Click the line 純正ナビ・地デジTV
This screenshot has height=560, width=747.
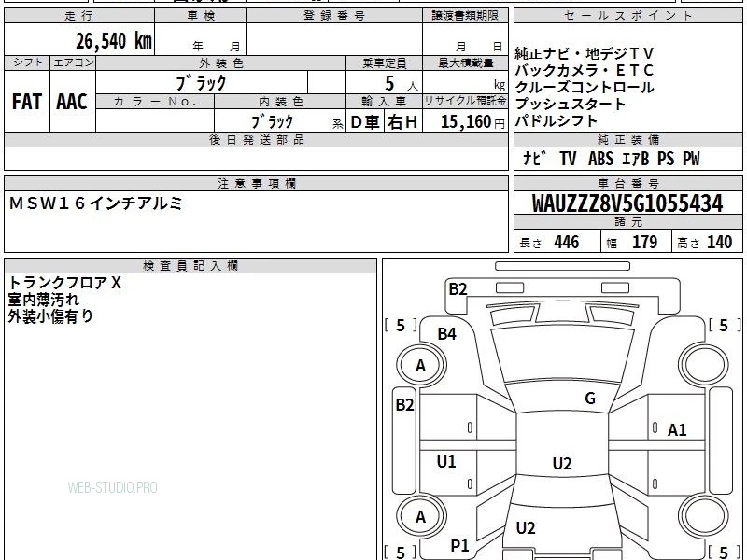[x=585, y=53]
